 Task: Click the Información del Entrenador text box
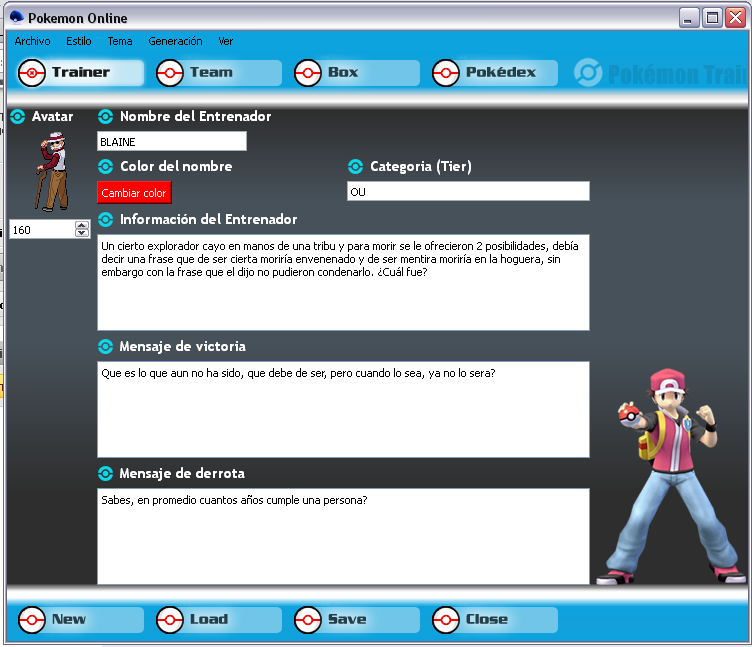[343, 282]
